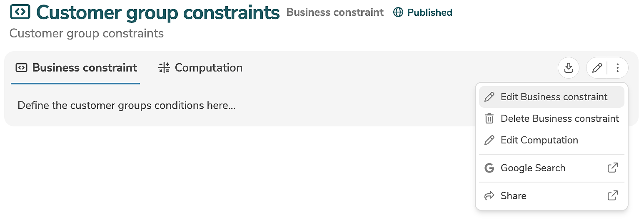Open the "Google Search" menu entry
This screenshot has width=644, height=222.
[x=533, y=168]
